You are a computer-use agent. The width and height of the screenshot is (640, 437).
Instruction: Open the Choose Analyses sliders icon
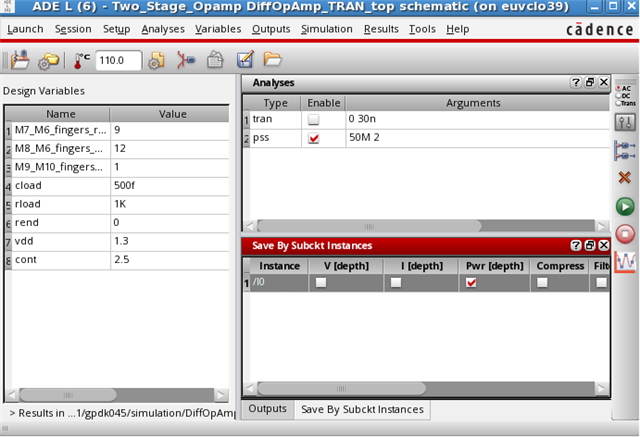[x=625, y=122]
